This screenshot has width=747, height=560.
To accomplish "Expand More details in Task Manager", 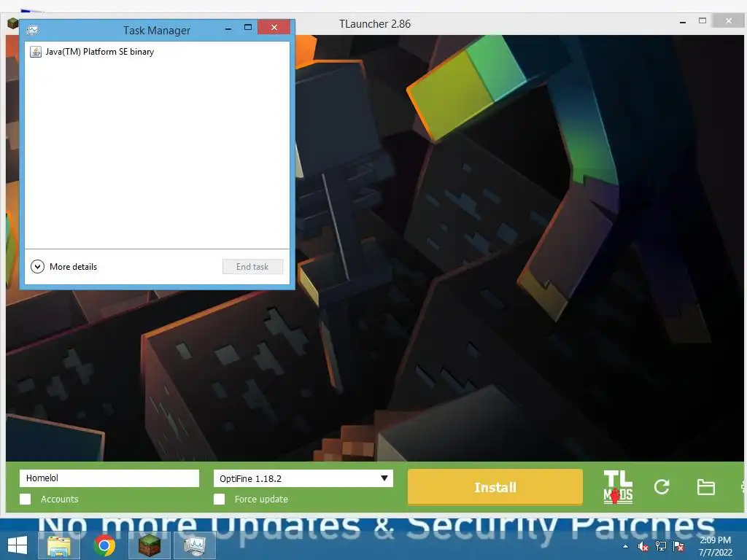I will point(64,267).
